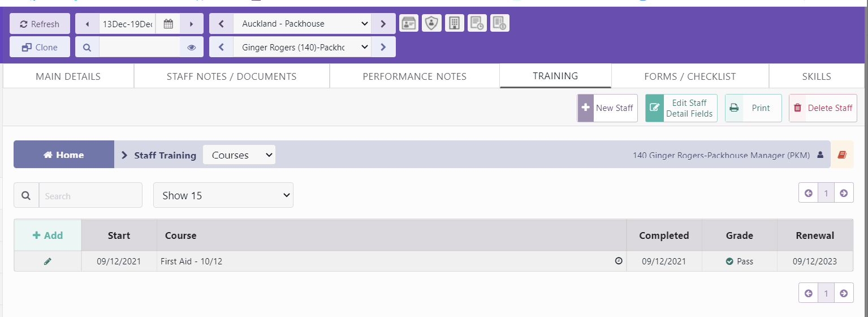The width and height of the screenshot is (868, 317).
Task: Toggle the eye visibility icon
Action: tap(191, 47)
